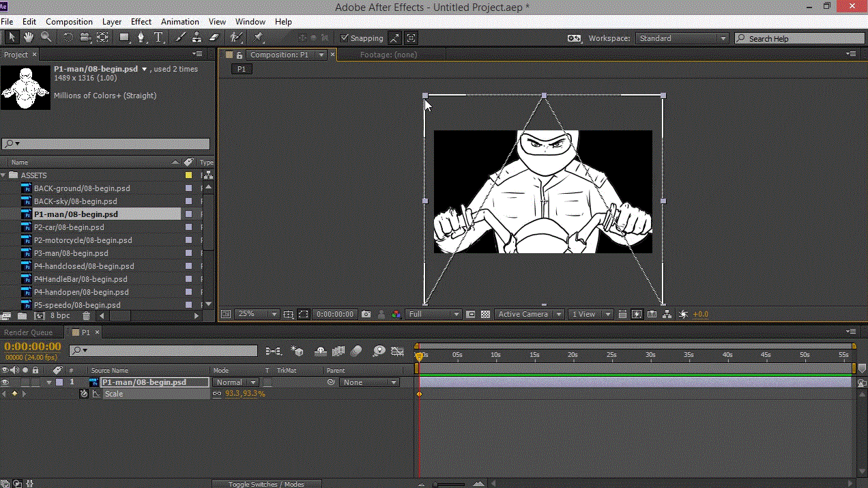Hide layer P1-man/08-begin.psd with eye icon
Screen dimensions: 868x488
tap(5, 382)
